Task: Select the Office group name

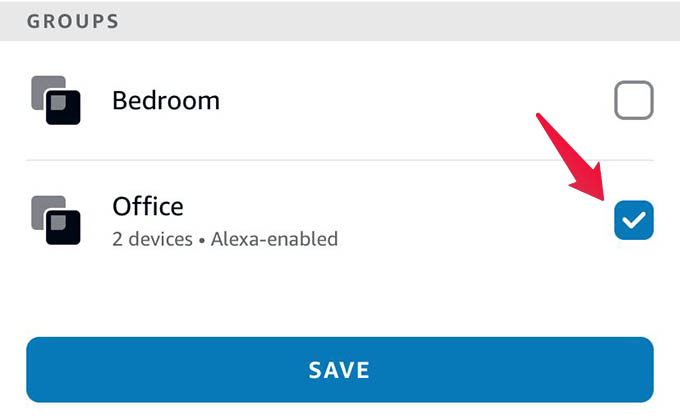Action: pyautogui.click(x=148, y=206)
